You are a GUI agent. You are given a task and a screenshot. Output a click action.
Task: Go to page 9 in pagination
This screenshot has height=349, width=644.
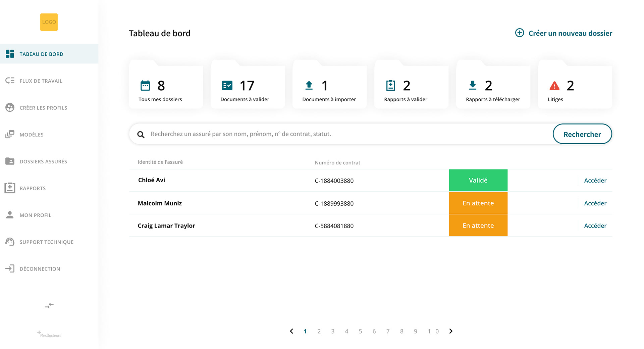(x=415, y=332)
